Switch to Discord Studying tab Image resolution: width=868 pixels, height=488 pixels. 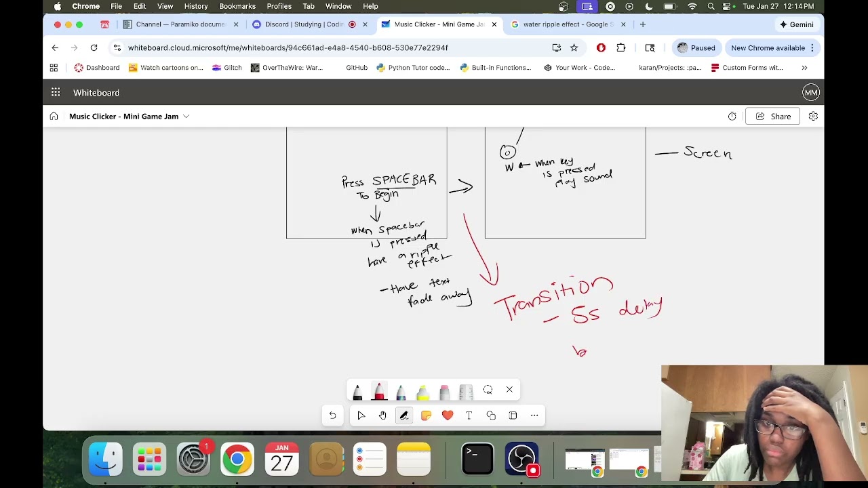309,24
